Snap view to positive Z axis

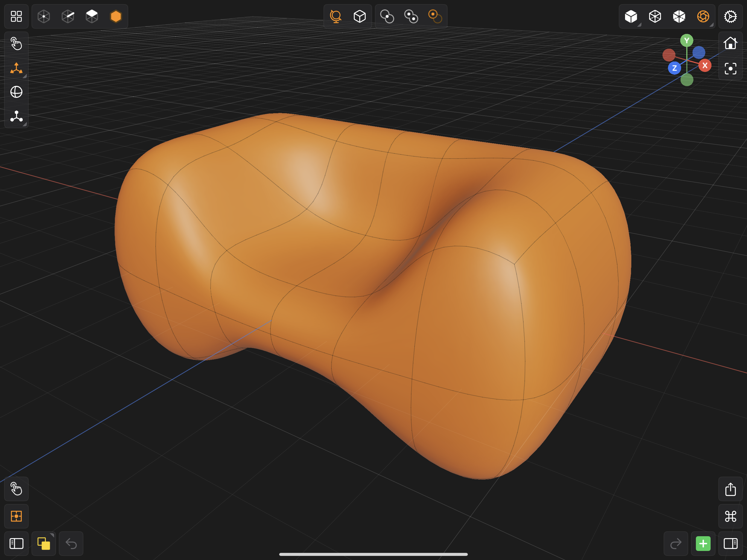[x=674, y=68]
